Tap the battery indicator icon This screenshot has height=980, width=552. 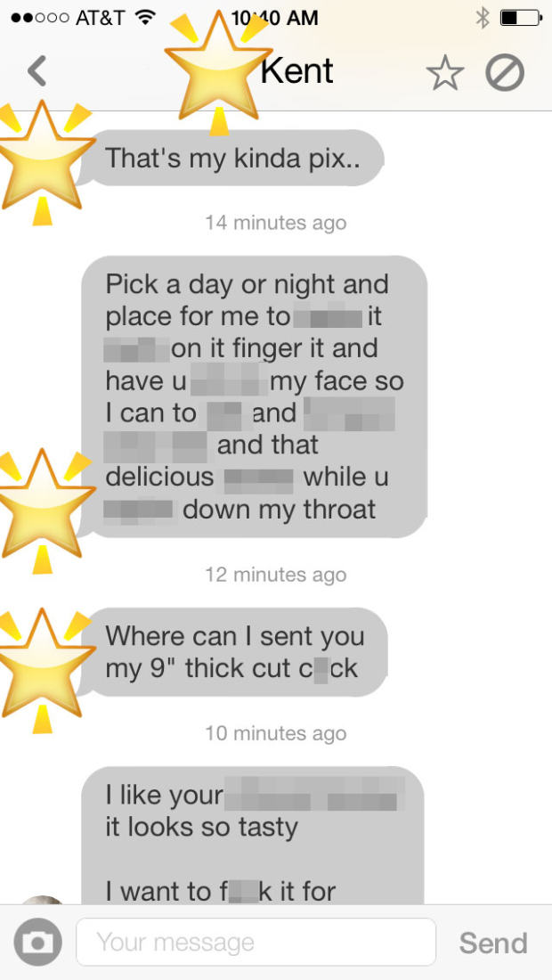(x=521, y=18)
